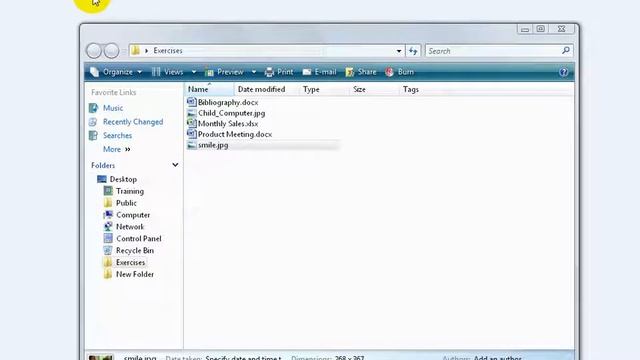The height and width of the screenshot is (360, 640).
Task: Click the Recycle Bin tree icon
Action: coord(108,250)
